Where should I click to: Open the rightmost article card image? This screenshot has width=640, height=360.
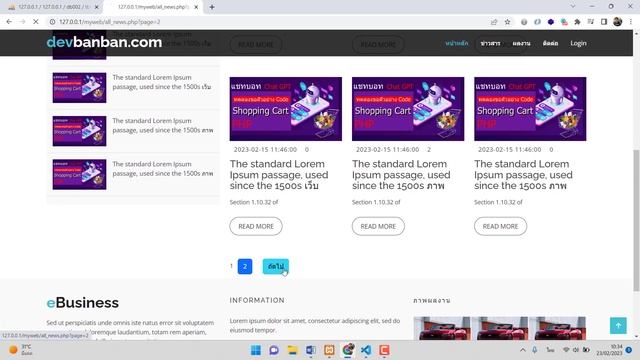530,109
